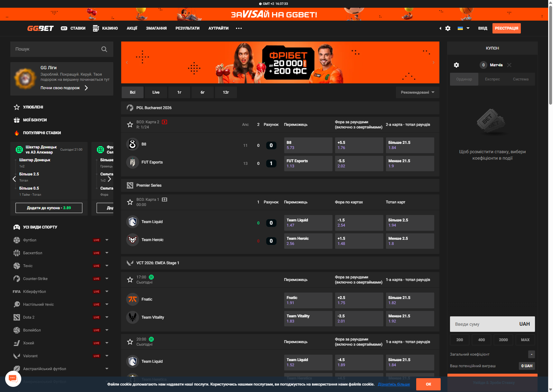
Task: Click the tennis icon in sports list
Action: tap(17, 266)
